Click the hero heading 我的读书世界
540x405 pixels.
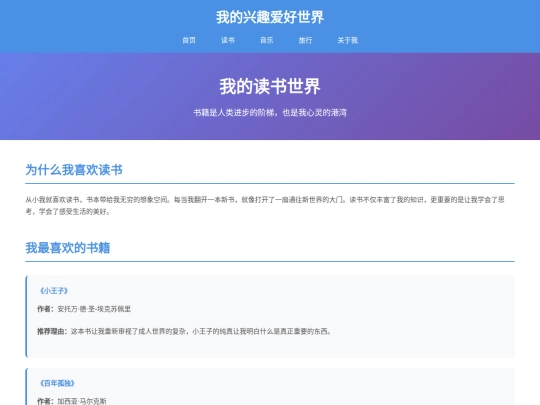tap(270, 86)
